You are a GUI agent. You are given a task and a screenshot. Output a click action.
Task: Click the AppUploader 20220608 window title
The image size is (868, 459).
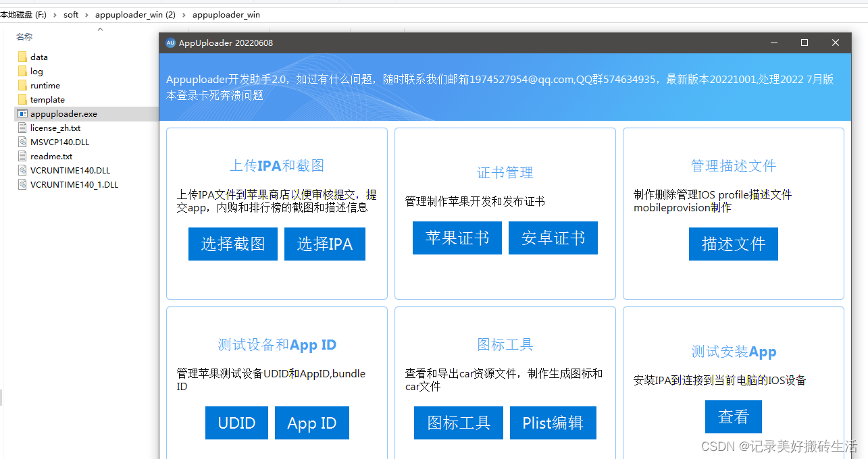click(x=226, y=43)
